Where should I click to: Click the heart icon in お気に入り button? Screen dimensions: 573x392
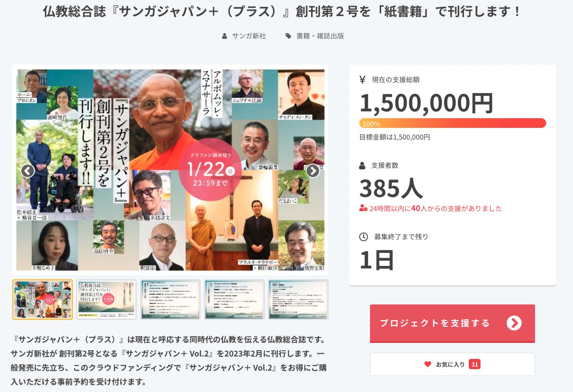(427, 364)
